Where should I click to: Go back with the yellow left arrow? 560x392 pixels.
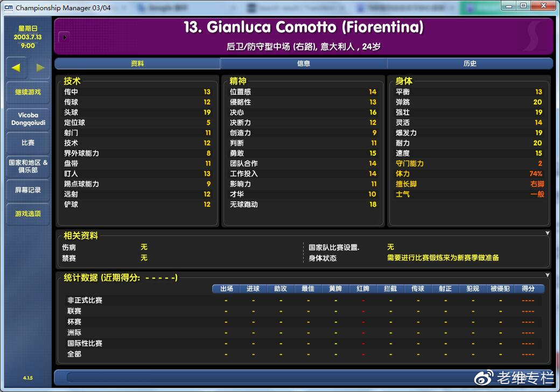[x=16, y=67]
